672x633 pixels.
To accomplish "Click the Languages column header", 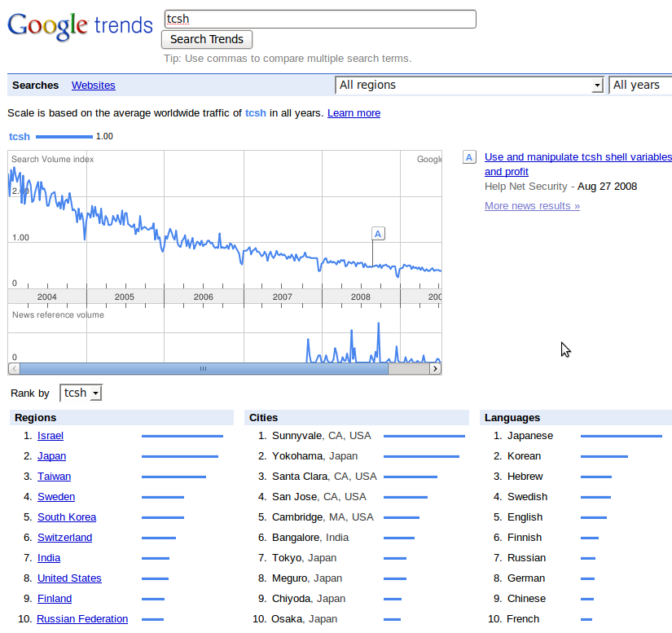I will 576,417.
